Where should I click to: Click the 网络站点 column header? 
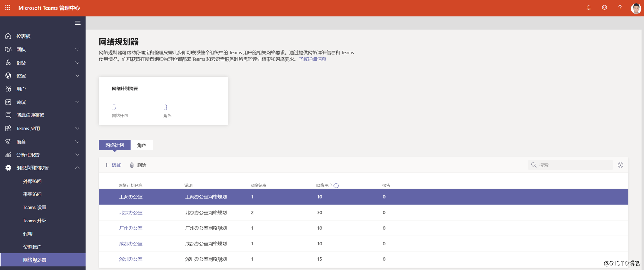click(258, 185)
